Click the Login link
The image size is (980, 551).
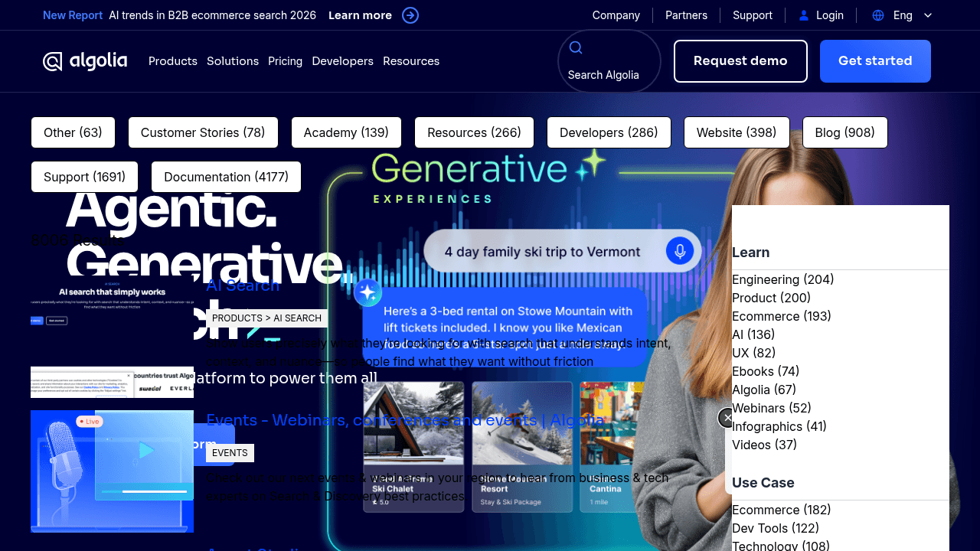pyautogui.click(x=830, y=15)
